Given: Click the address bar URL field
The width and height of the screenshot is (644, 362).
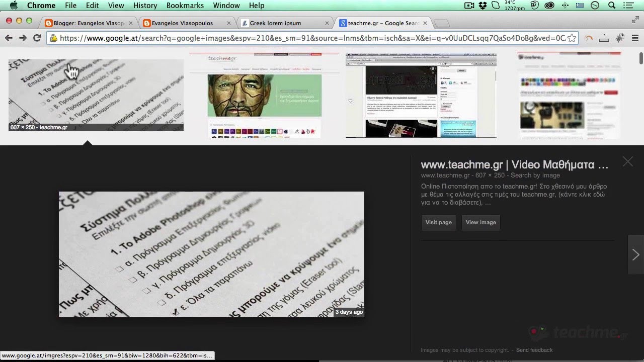Looking at the screenshot, I should [312, 38].
